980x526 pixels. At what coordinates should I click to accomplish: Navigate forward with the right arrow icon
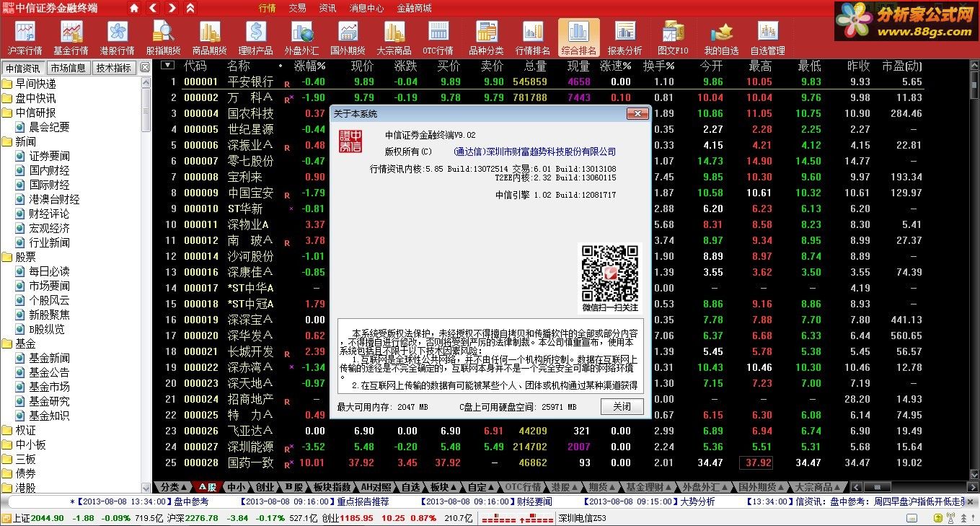click(x=171, y=8)
